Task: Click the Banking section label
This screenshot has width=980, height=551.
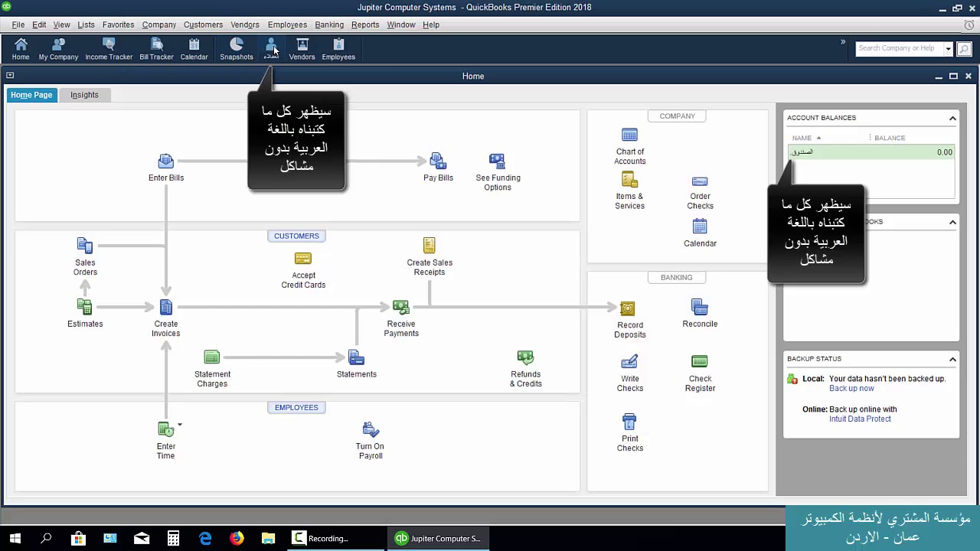Action: pyautogui.click(x=676, y=277)
